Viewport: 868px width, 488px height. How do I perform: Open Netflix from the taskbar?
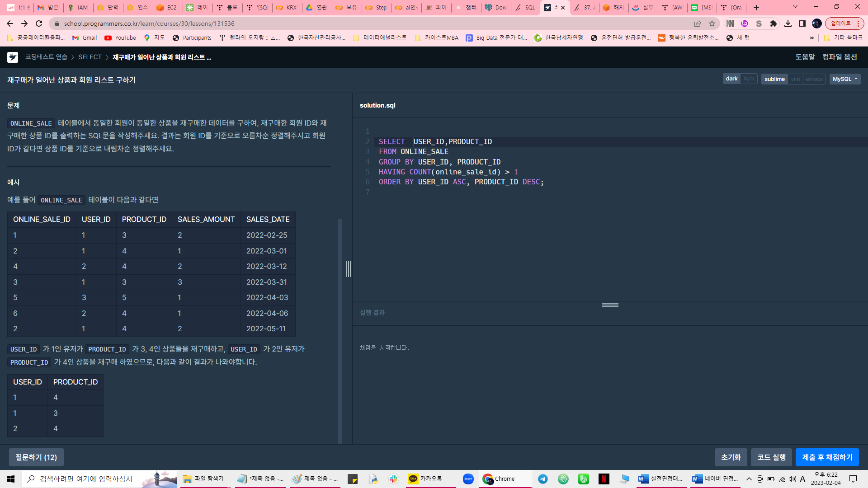click(x=604, y=479)
